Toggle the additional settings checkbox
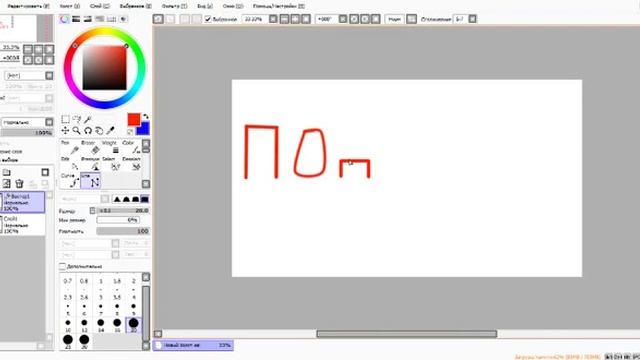This screenshot has height=360, width=640. tap(62, 267)
